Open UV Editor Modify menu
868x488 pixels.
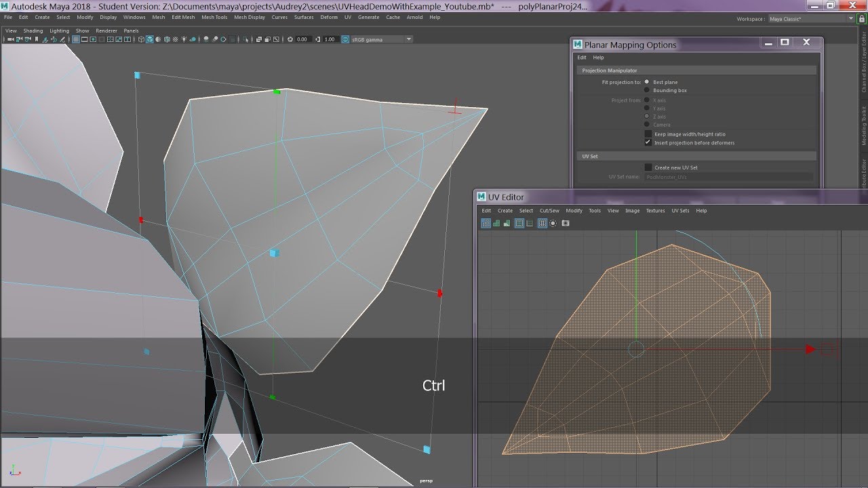tap(574, 211)
